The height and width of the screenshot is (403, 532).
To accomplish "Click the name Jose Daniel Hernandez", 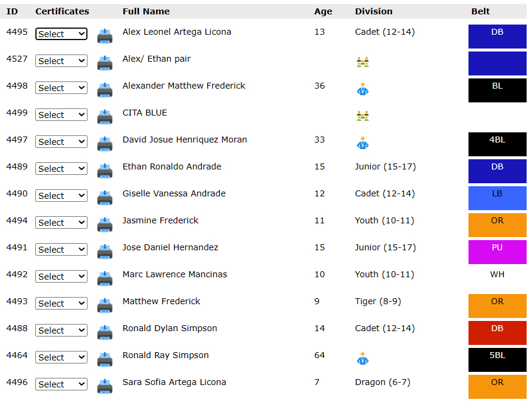I will (x=170, y=247).
